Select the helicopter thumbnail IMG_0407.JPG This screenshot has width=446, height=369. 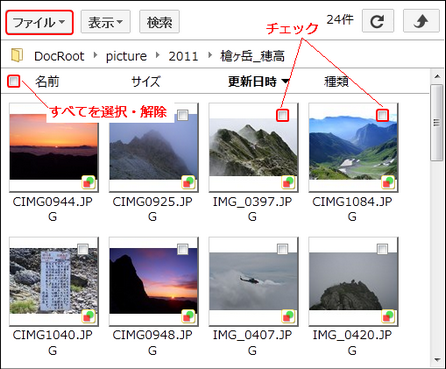pyautogui.click(x=254, y=281)
